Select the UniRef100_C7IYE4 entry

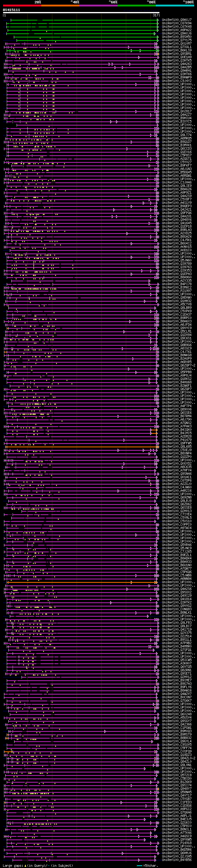pyautogui.click(x=177, y=515)
